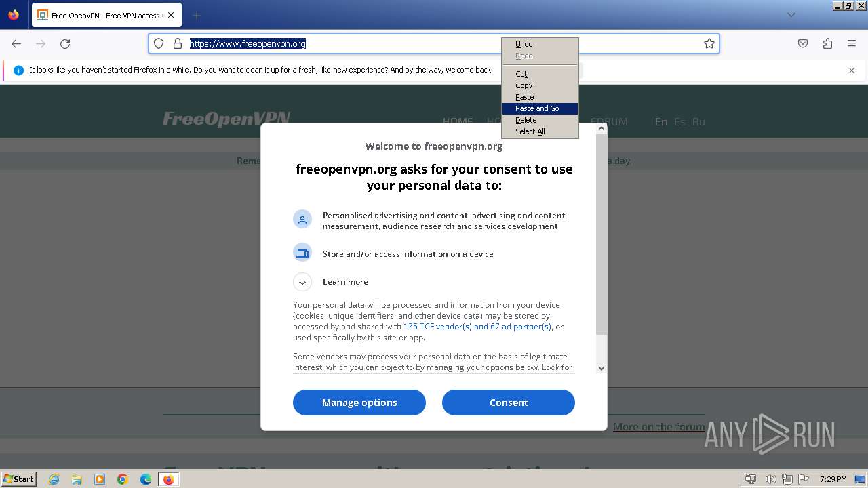
Task: Dismiss the Firefox refresh notification bar
Action: coord(852,70)
